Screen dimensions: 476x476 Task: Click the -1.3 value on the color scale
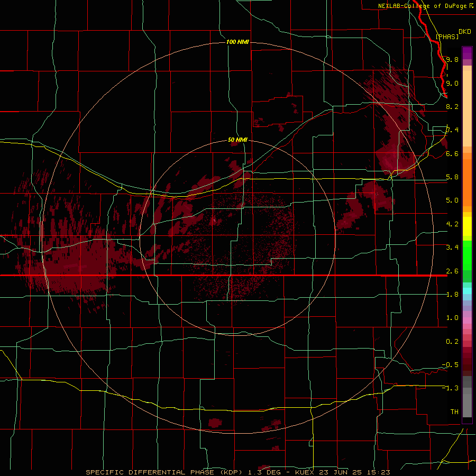(450, 388)
